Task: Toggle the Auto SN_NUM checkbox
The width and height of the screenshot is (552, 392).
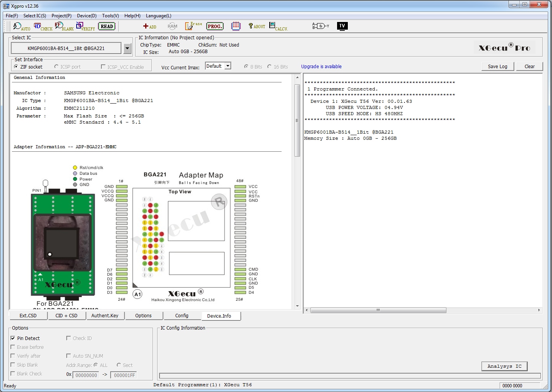Action: tap(69, 356)
